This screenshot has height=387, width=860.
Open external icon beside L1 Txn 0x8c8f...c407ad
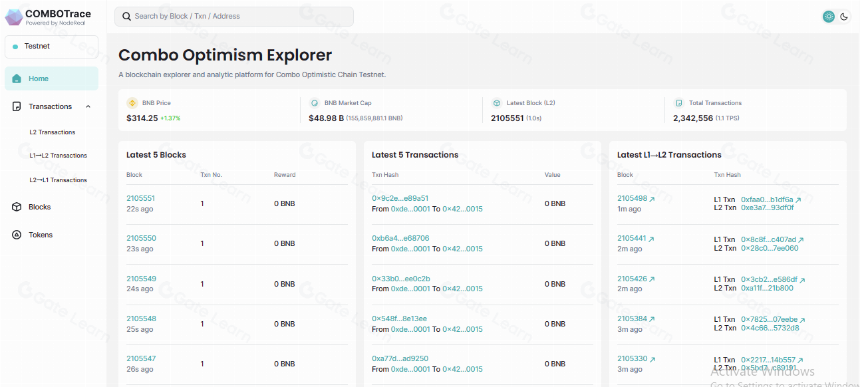tap(801, 241)
